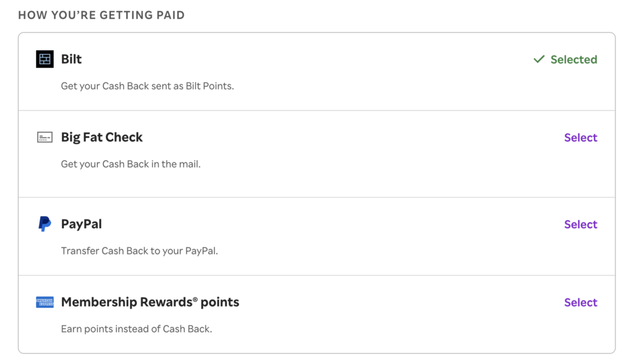
Task: Click the Bilt logo icon
Action: [x=44, y=59]
